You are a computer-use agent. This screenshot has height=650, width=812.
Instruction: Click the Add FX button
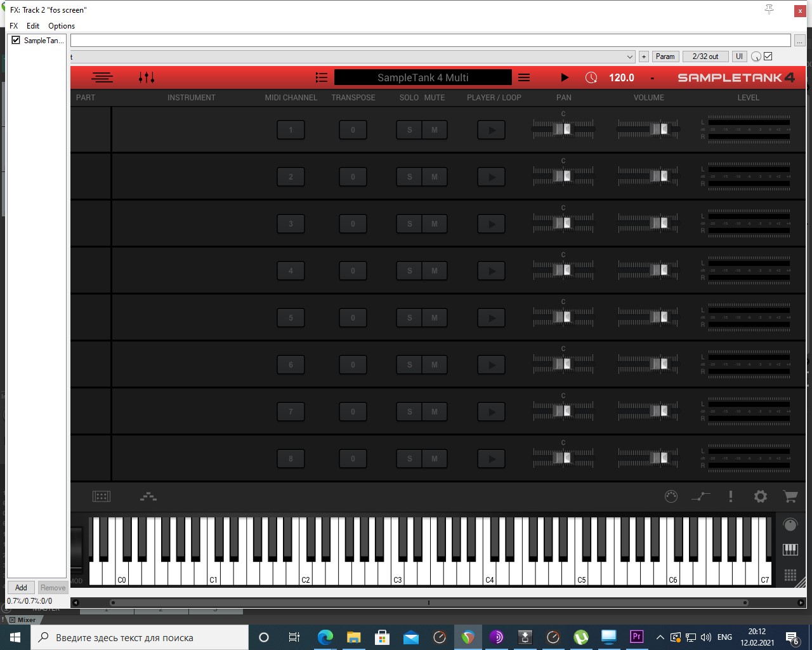pos(21,587)
